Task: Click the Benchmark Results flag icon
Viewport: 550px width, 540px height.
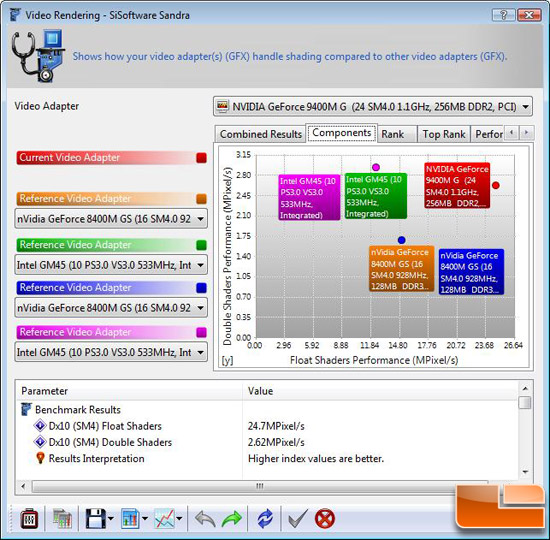Action: click(x=26, y=409)
